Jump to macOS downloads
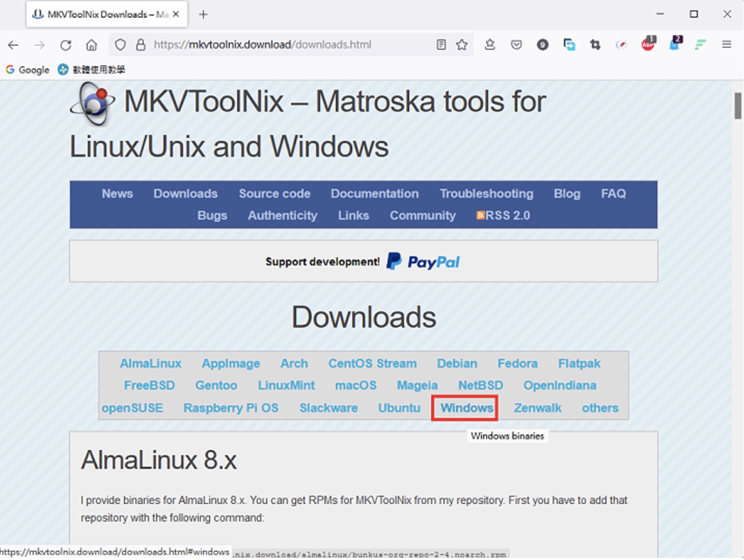This screenshot has height=560, width=744. pyautogui.click(x=356, y=386)
